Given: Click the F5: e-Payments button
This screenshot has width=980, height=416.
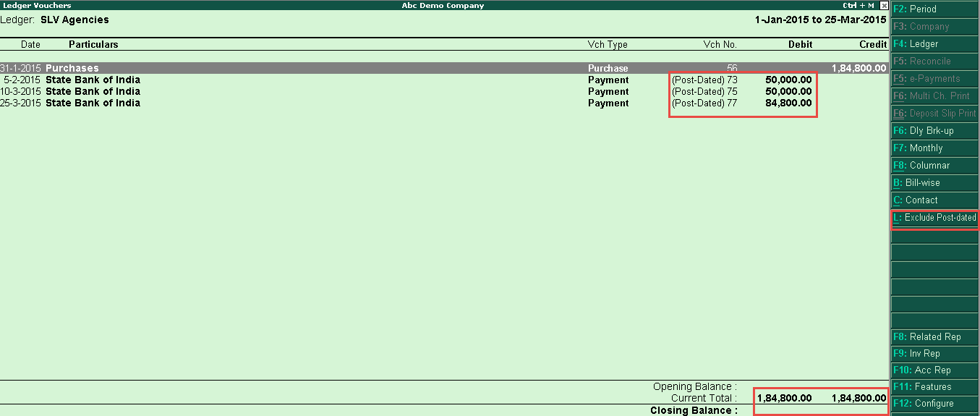Looking at the screenshot, I should pyautogui.click(x=935, y=79).
